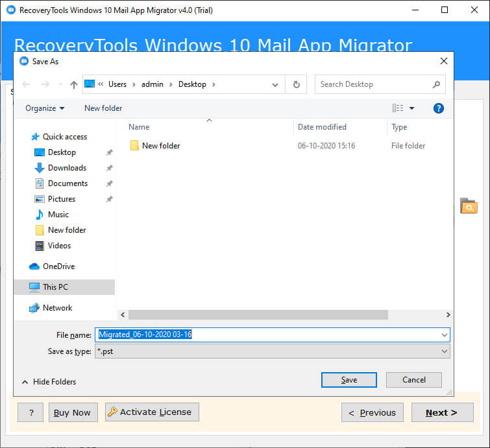Click the Save As dialog title icon
The width and height of the screenshot is (490, 448).
point(24,61)
